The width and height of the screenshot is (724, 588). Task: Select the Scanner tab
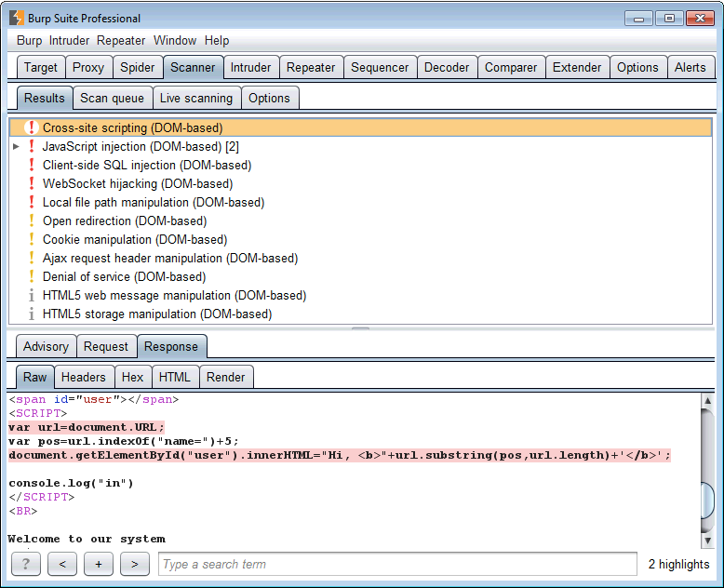coord(193,67)
